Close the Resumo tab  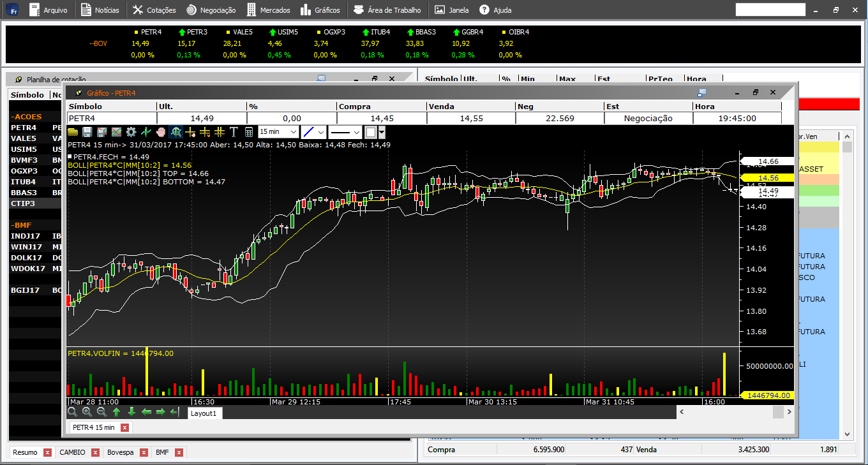pyautogui.click(x=47, y=452)
